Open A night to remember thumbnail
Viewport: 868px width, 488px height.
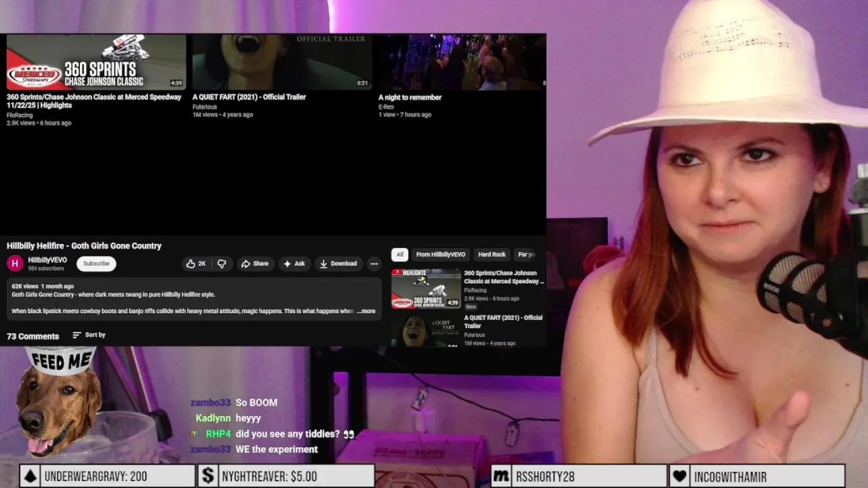[x=462, y=62]
